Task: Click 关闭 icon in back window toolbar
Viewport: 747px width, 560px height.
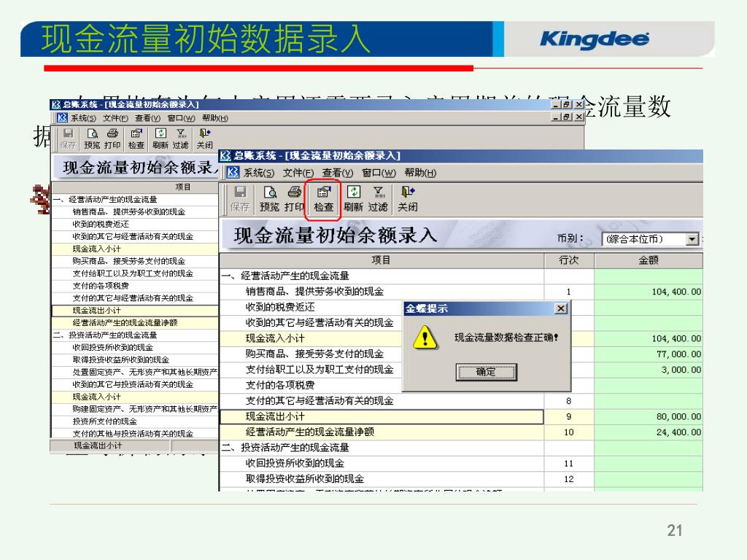Action: coord(205,139)
